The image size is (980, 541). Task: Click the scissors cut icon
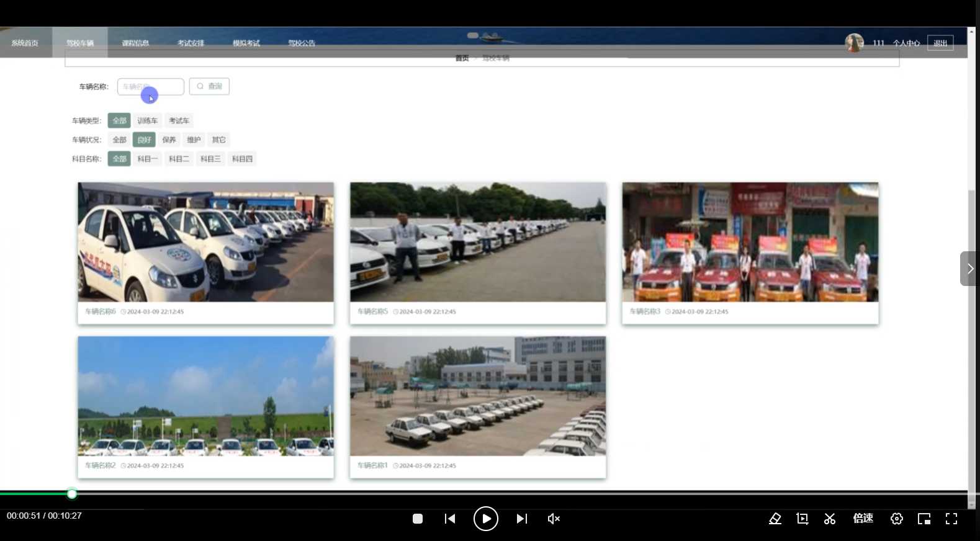point(830,519)
